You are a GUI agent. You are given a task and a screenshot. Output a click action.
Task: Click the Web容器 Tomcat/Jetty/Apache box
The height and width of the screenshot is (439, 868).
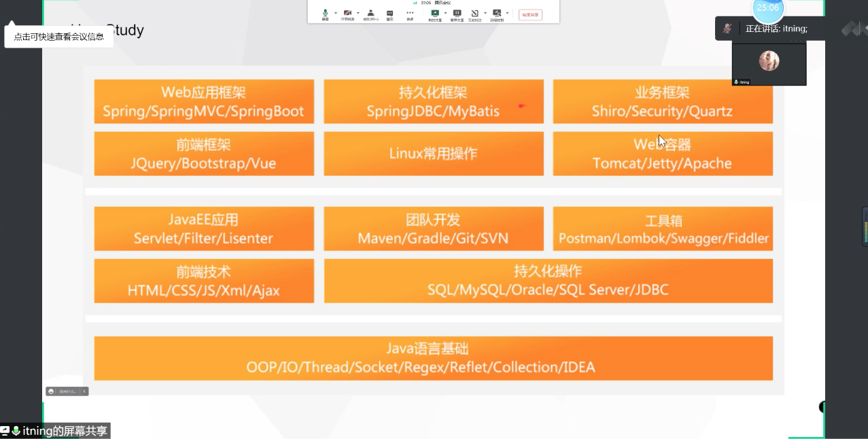(663, 154)
